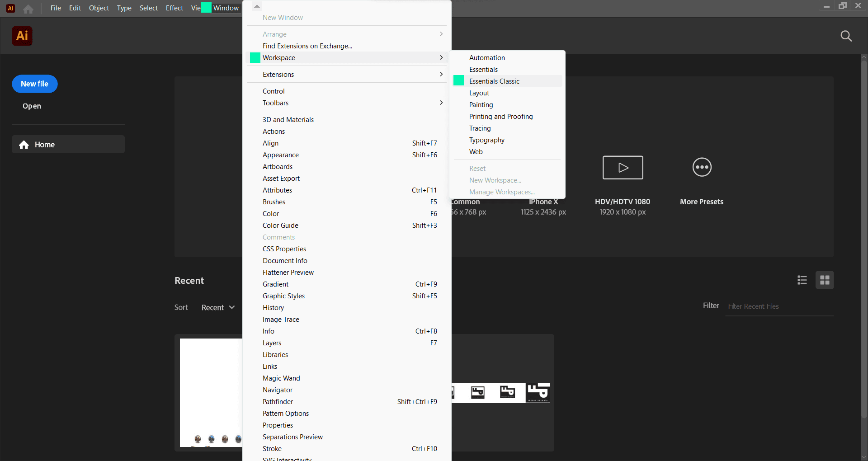The height and width of the screenshot is (461, 868).
Task: Click the home icon in the menu bar
Action: coord(28,9)
